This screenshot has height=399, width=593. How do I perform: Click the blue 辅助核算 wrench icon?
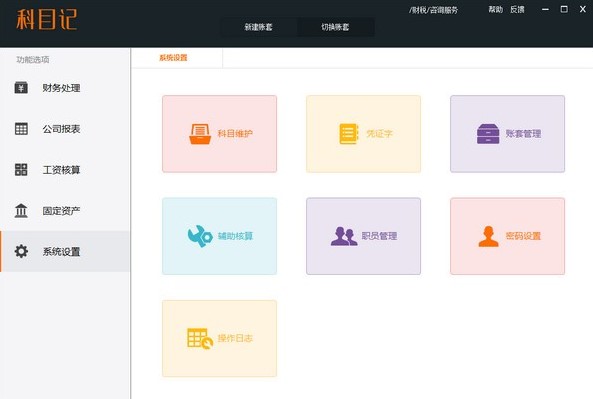pos(200,236)
